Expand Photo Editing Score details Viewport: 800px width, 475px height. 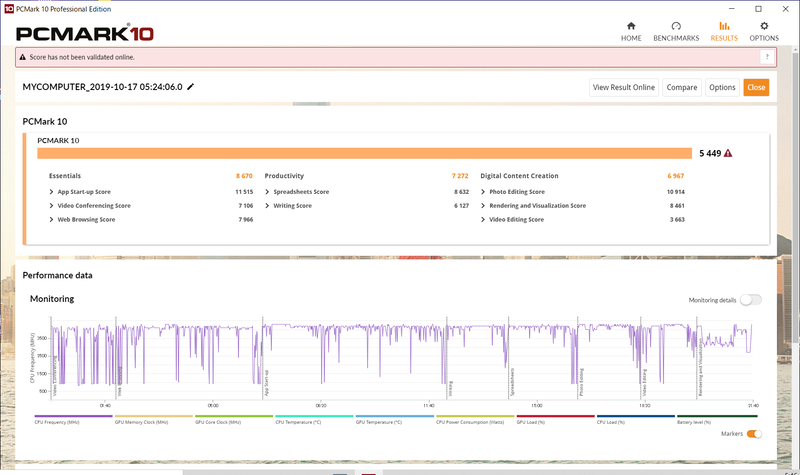(484, 191)
